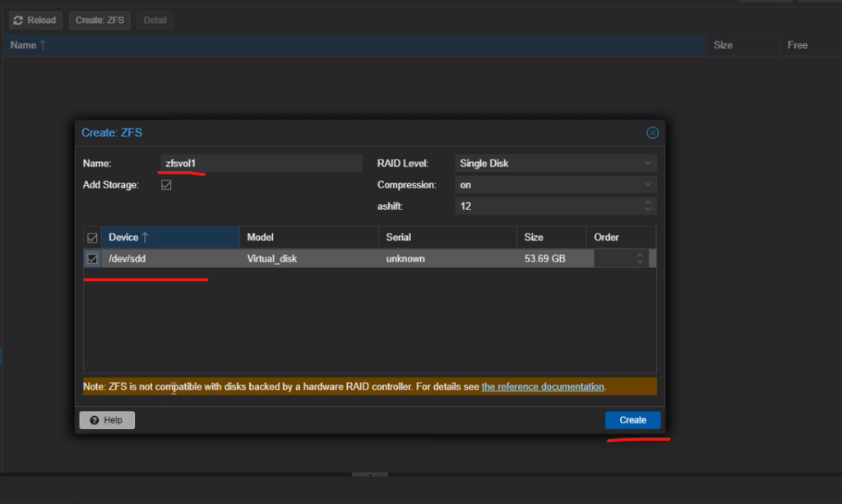Toggle the select-all devices header checkbox
The image size is (842, 504).
[x=92, y=238]
